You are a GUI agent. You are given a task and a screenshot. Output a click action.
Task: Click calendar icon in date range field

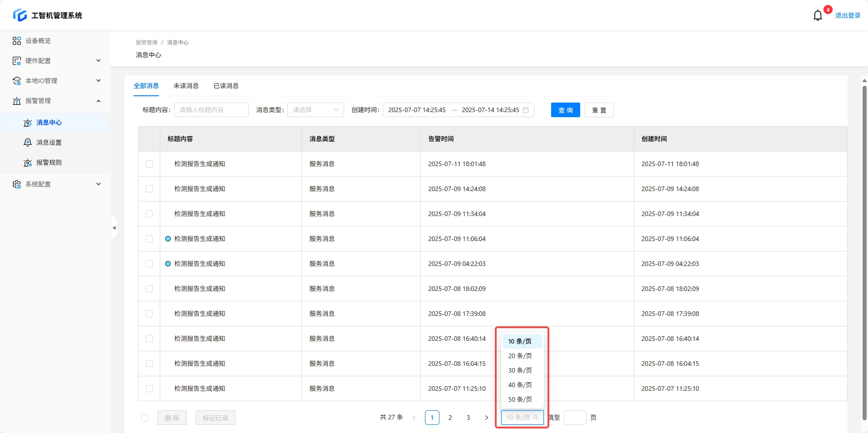point(526,110)
